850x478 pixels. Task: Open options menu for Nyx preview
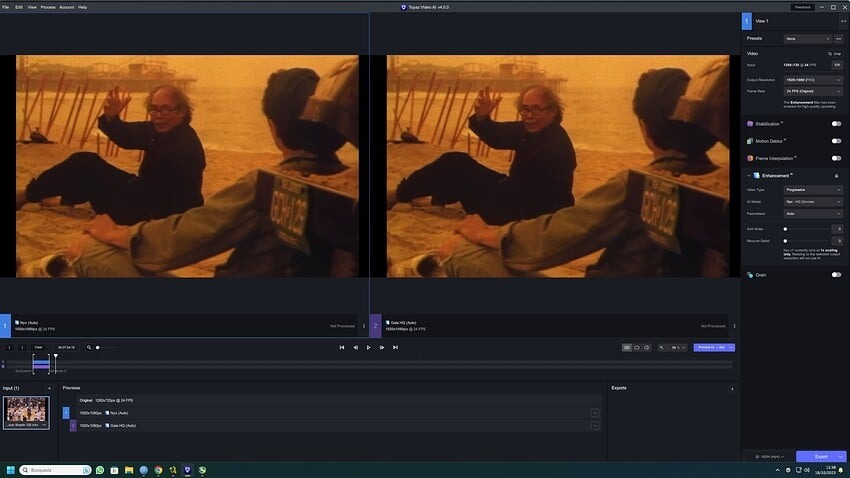[364, 326]
